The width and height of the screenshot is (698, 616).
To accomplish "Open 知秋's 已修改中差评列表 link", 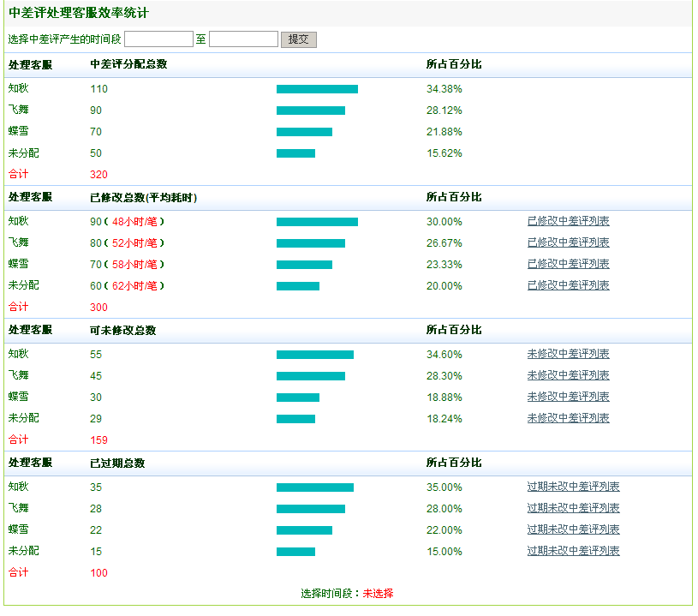I will pyautogui.click(x=568, y=221).
